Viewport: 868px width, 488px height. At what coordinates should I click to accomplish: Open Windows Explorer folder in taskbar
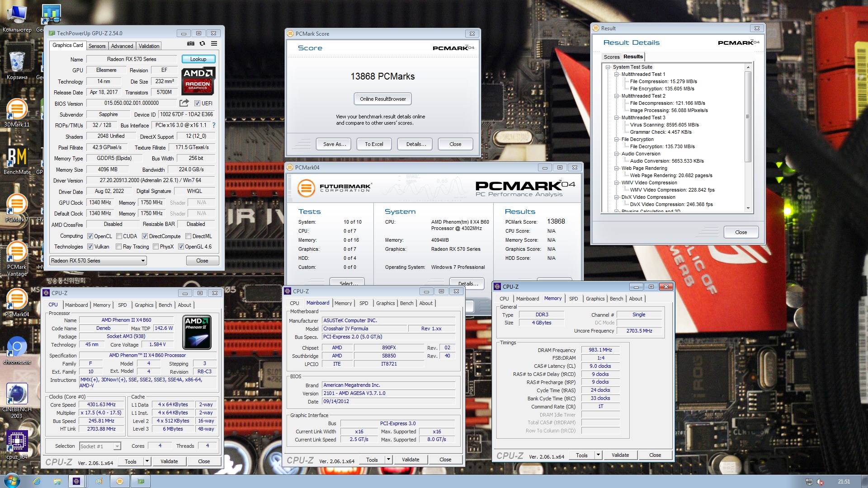tap(57, 481)
